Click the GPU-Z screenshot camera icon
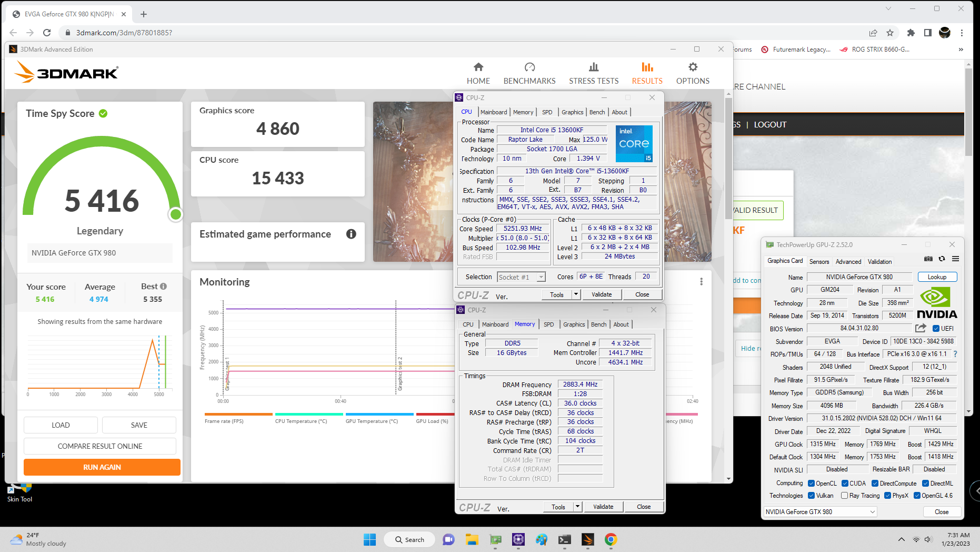 (x=928, y=259)
